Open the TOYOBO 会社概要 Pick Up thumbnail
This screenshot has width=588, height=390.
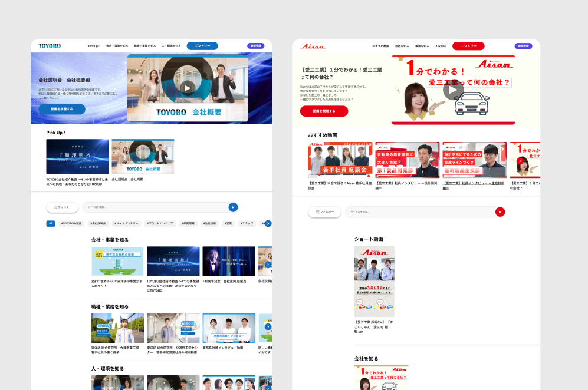coord(143,157)
